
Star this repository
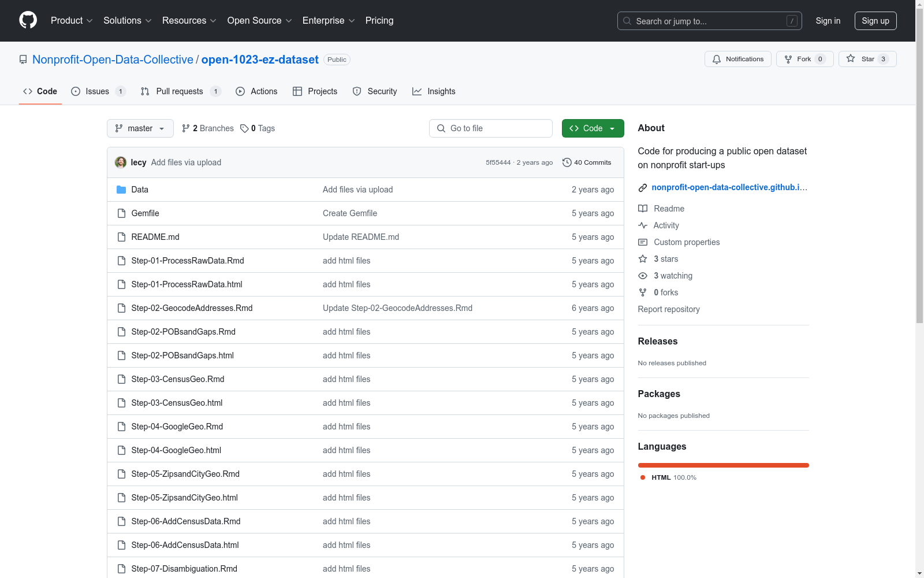(x=867, y=59)
